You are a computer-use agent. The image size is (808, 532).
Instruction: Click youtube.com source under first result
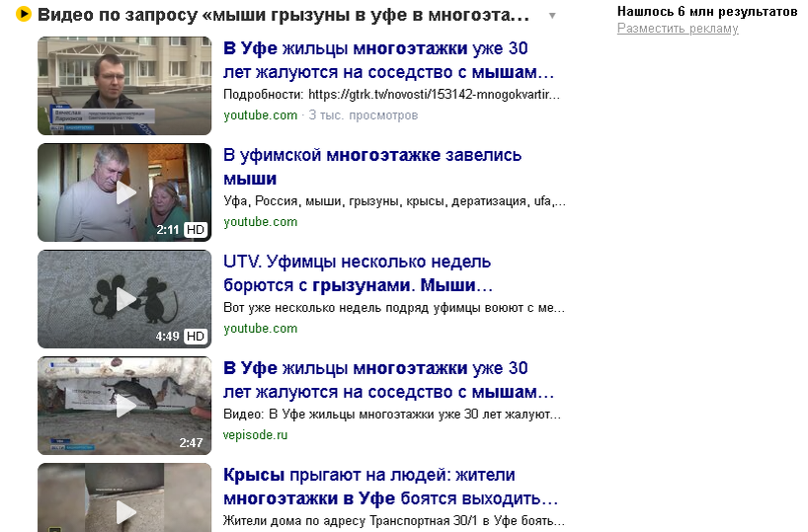coord(260,115)
